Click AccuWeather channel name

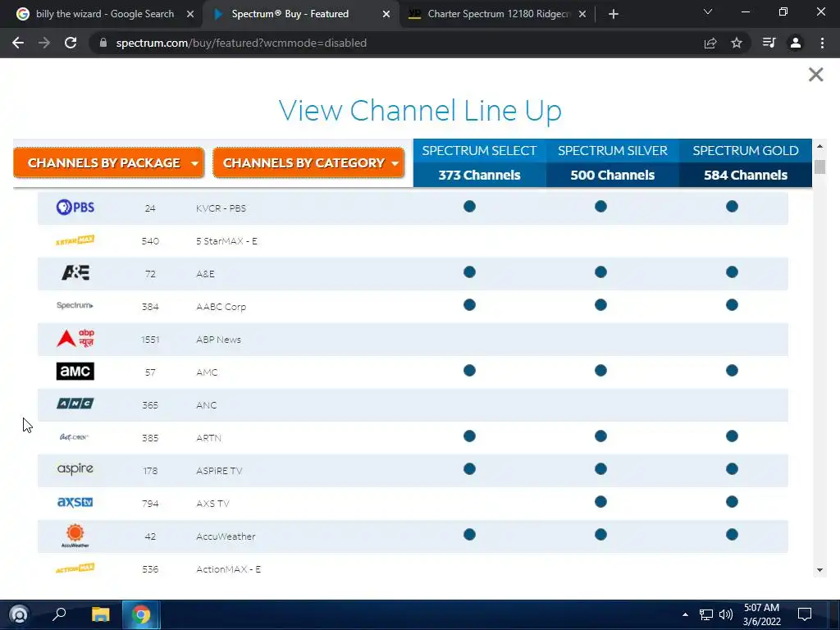[226, 536]
